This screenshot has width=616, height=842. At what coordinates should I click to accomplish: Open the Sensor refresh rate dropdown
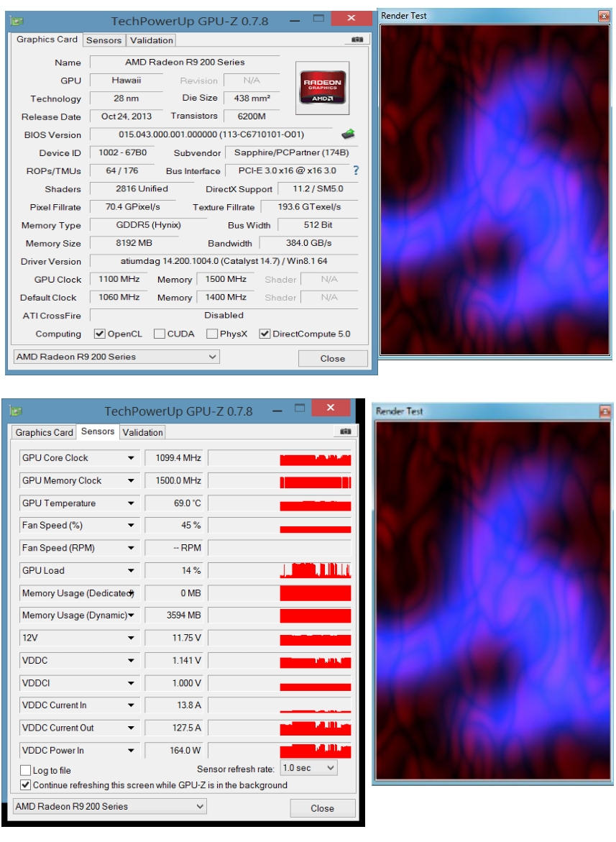[x=310, y=768]
